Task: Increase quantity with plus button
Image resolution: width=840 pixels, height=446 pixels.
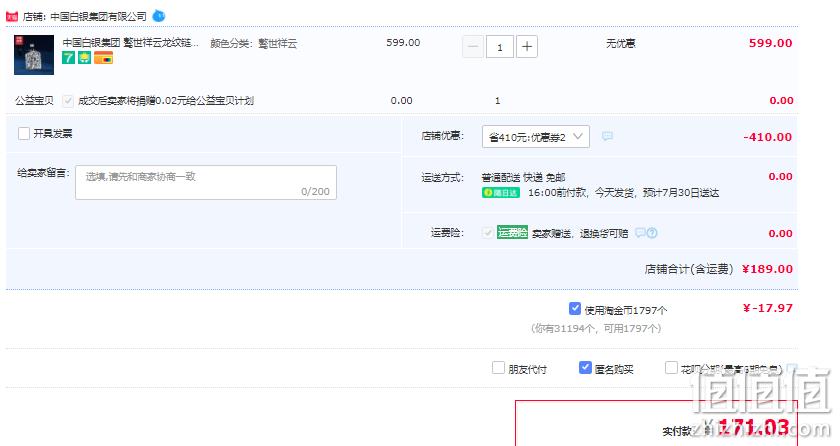Action: [527, 47]
